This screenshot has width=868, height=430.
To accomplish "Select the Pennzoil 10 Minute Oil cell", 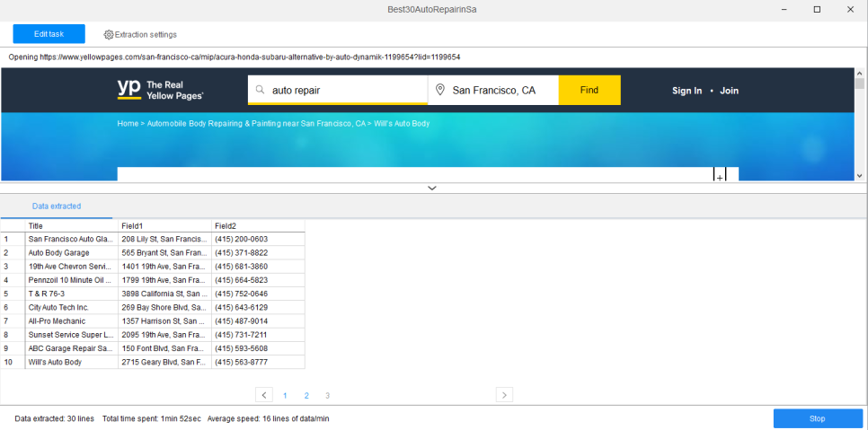I will pos(71,280).
